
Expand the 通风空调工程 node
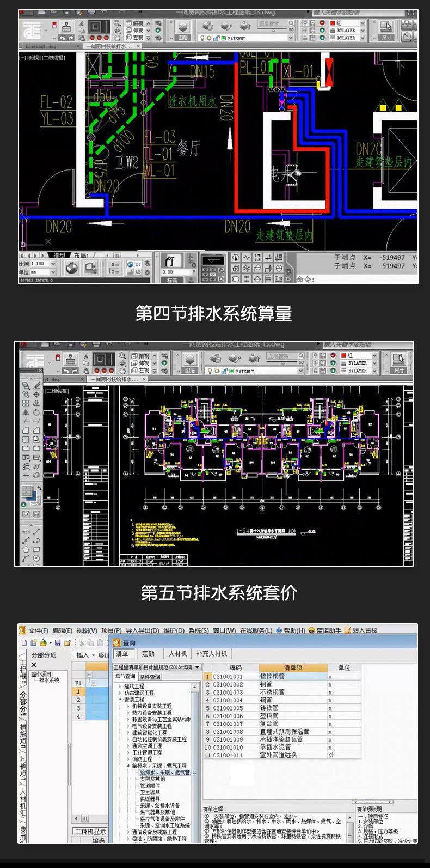[128, 746]
